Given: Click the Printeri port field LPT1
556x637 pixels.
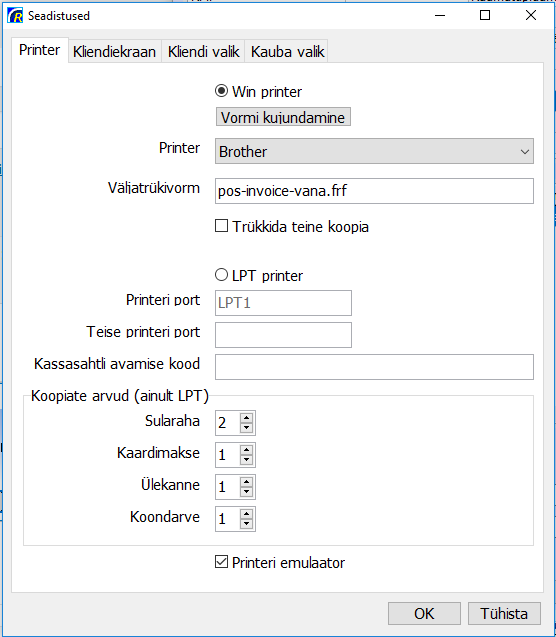Looking at the screenshot, I should click(283, 303).
